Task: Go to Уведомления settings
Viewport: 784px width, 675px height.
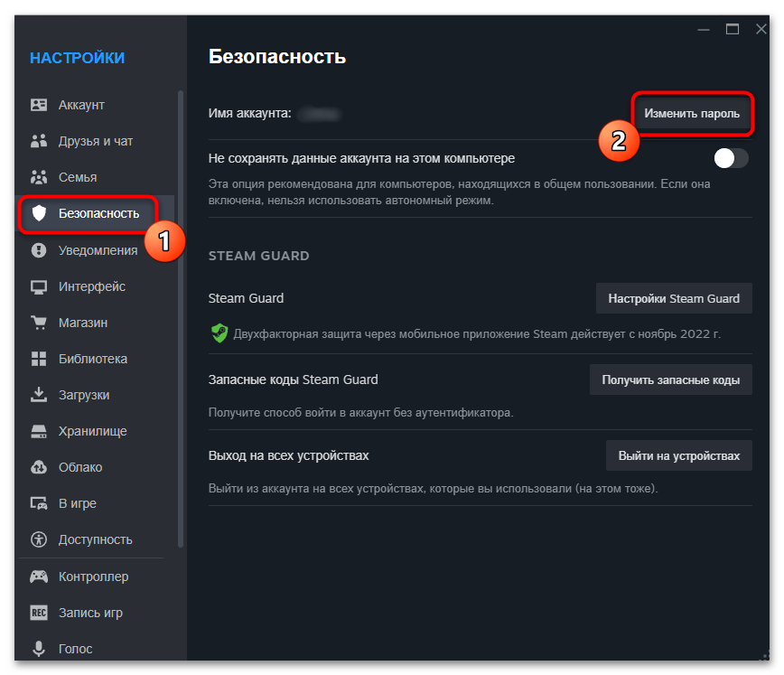Action: click(95, 250)
